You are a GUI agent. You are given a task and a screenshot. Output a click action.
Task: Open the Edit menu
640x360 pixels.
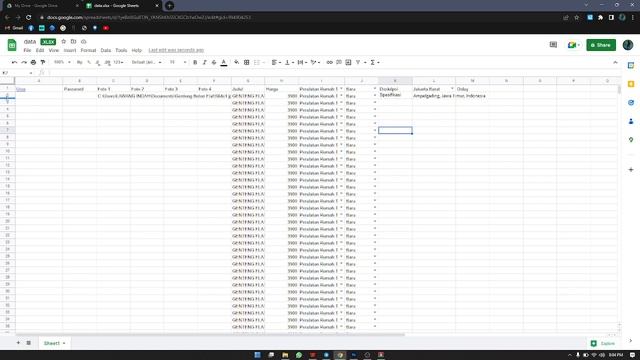pyautogui.click(x=40, y=50)
